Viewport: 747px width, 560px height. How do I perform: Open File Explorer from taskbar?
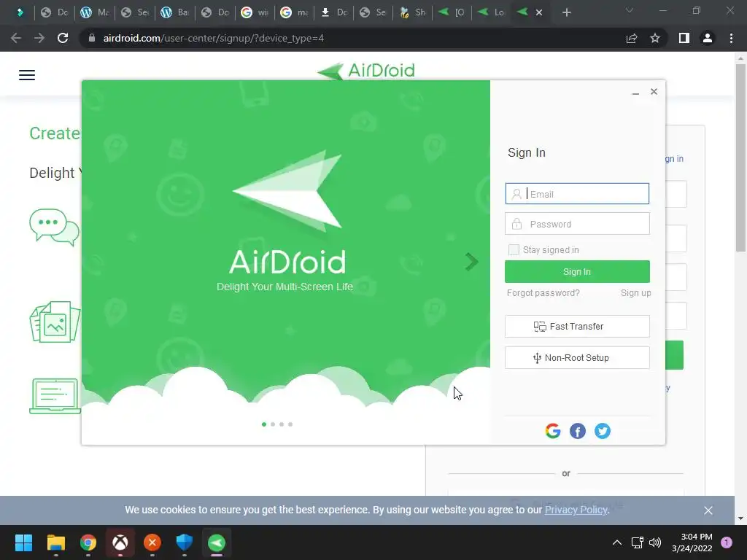pos(55,542)
